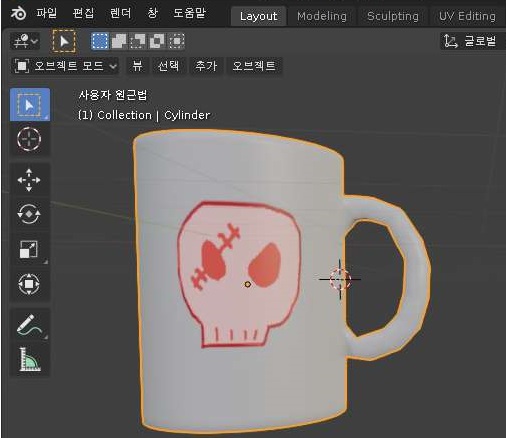Click the 사용자 원근법 view label
The height and width of the screenshot is (438, 506).
click(113, 95)
